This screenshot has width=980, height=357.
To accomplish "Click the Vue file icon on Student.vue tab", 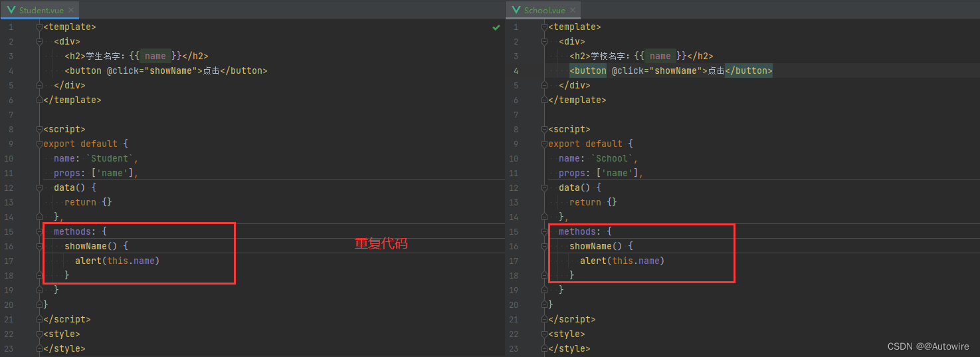I will 11,10.
